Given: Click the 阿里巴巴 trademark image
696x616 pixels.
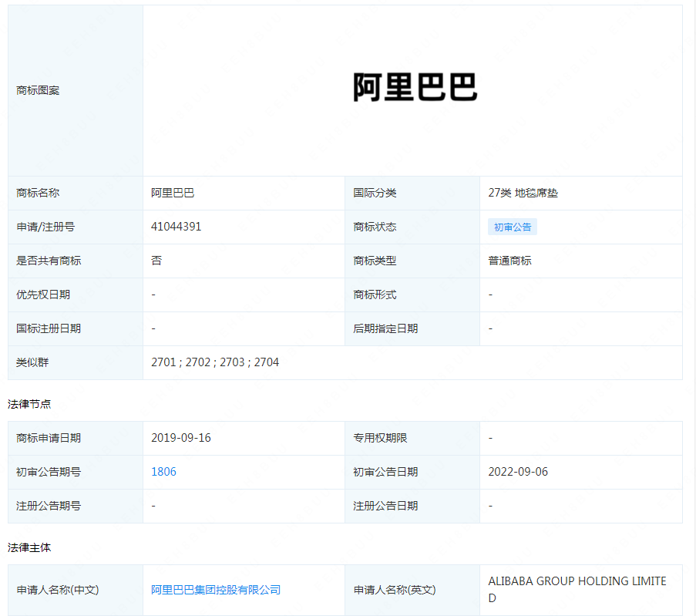Looking at the screenshot, I should click(415, 87).
